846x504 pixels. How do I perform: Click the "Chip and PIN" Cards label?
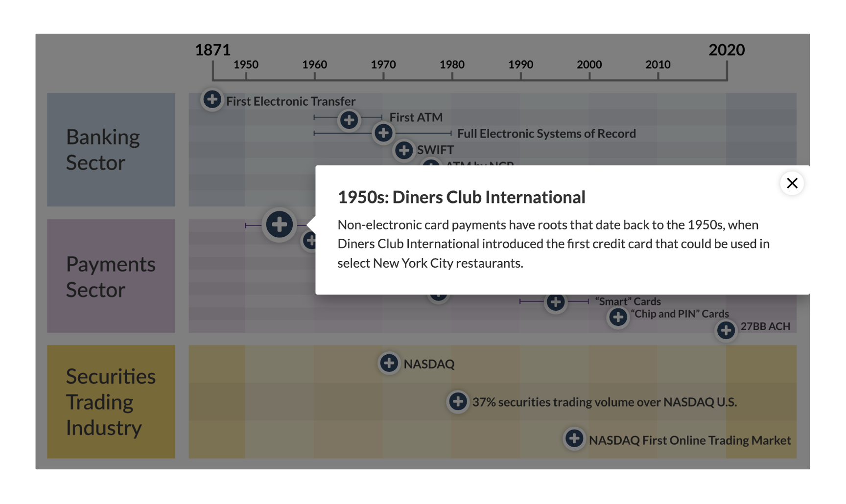pos(680,314)
